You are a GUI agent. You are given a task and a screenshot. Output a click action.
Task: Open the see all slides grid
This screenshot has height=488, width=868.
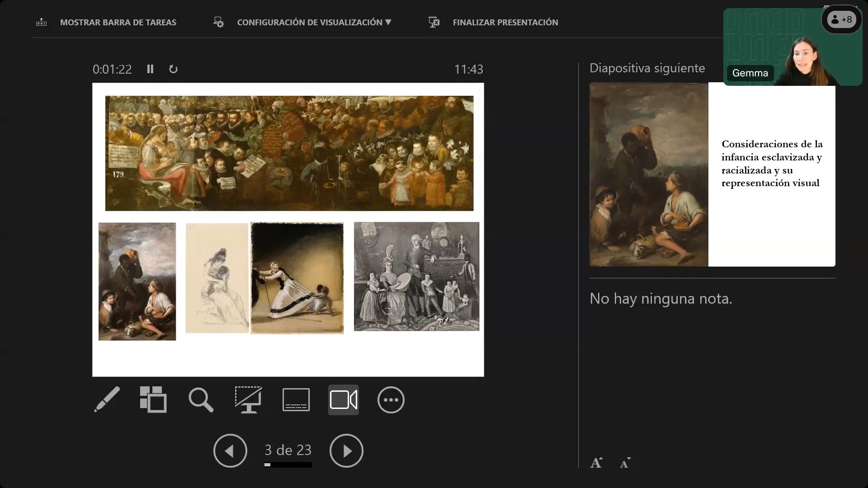(153, 399)
